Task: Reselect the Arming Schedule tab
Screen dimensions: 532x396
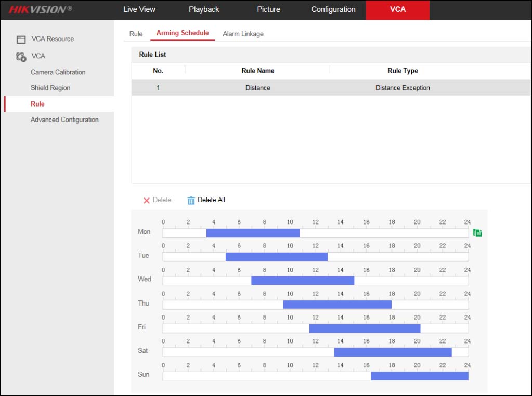Action: tap(182, 32)
